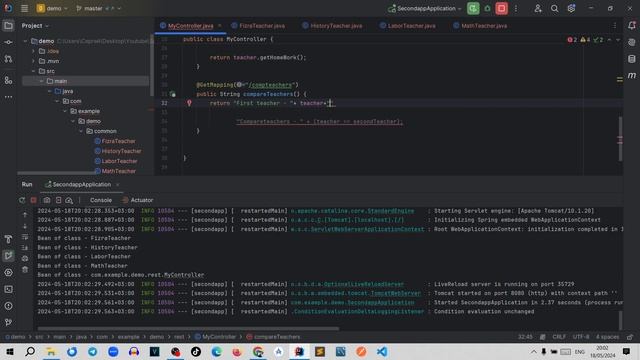Open IDE settings gear
Image resolution: width=640 pixels, height=360 pixels.
pos(571,9)
